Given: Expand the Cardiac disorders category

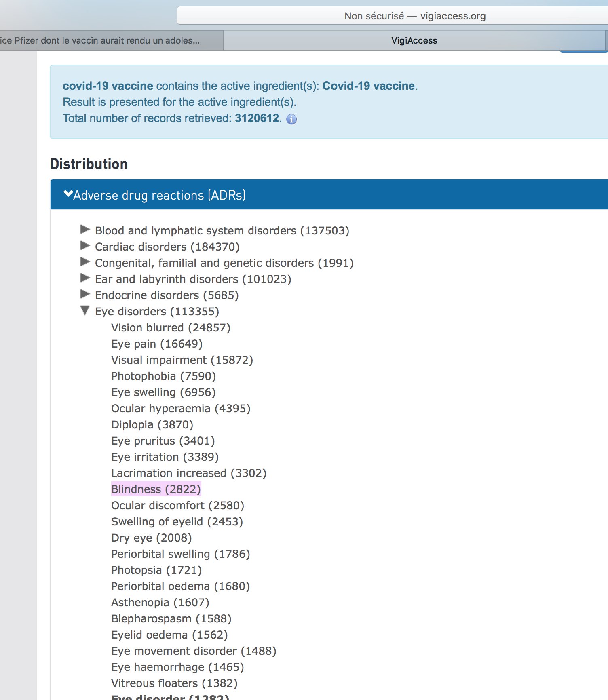Looking at the screenshot, I should (85, 246).
